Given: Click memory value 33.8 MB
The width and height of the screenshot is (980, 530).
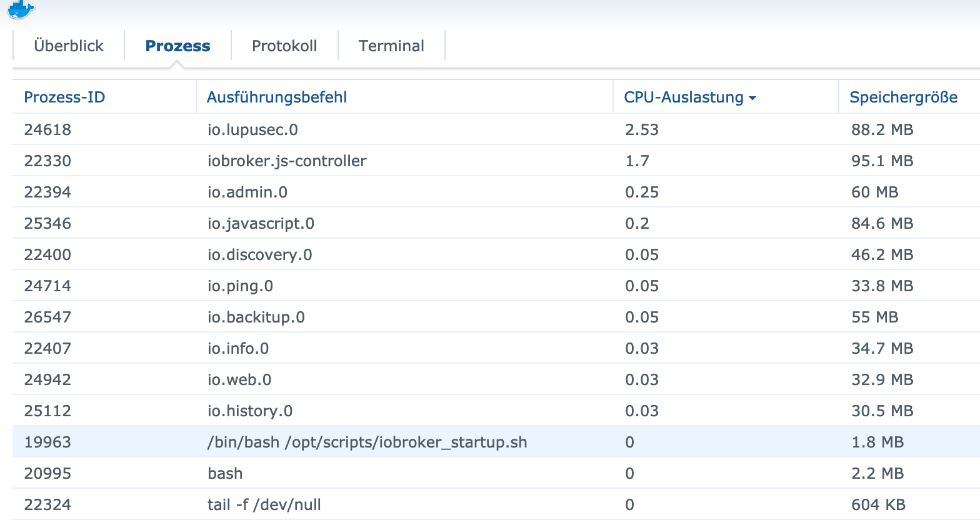Looking at the screenshot, I should [882, 286].
